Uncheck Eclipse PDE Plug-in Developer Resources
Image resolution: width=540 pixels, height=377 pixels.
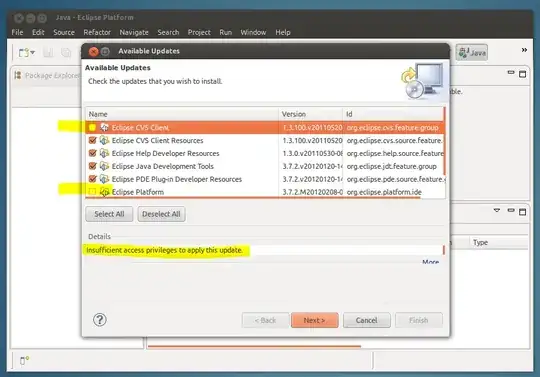tap(92, 179)
